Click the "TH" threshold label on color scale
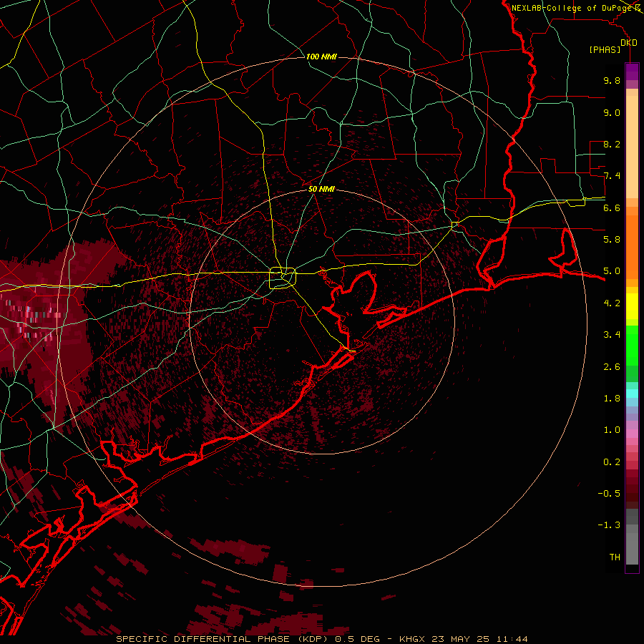Viewport: 644px width, 644px height. 615,557
